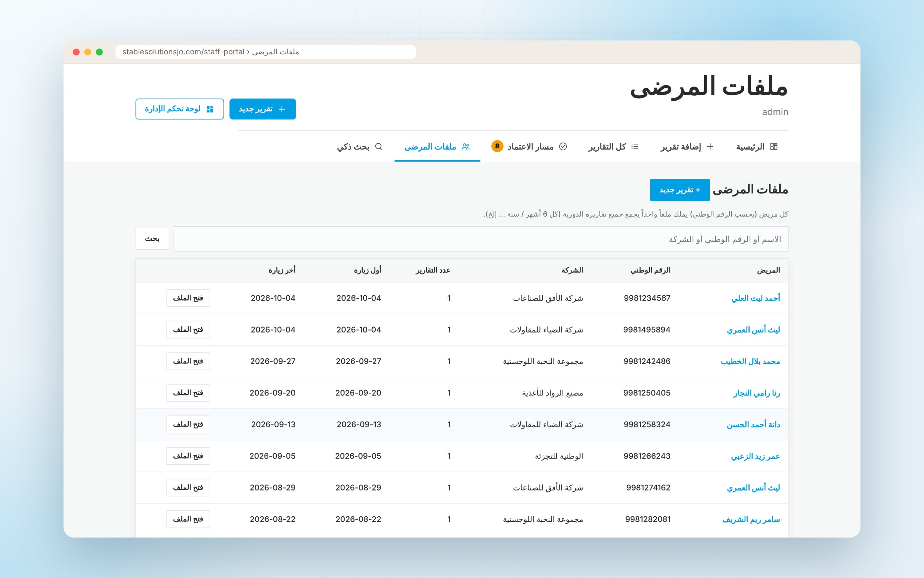This screenshot has width=924, height=578.
Task: Open patient link عمر زيد الزعبي
Action: [x=755, y=456]
